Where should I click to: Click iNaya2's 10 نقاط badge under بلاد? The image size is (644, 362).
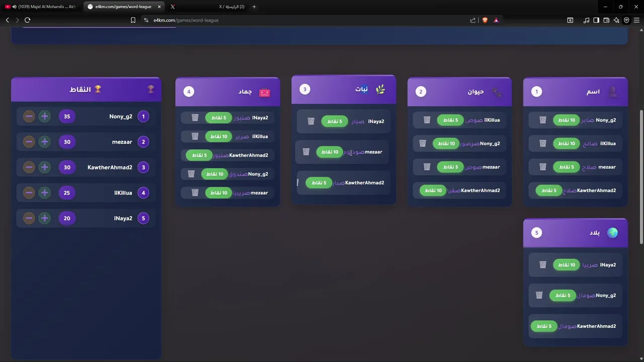(567, 265)
